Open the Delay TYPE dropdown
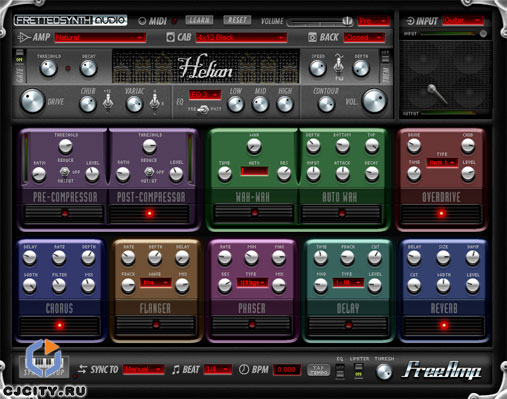Screen dimensions: 507x399 pyautogui.click(x=348, y=283)
